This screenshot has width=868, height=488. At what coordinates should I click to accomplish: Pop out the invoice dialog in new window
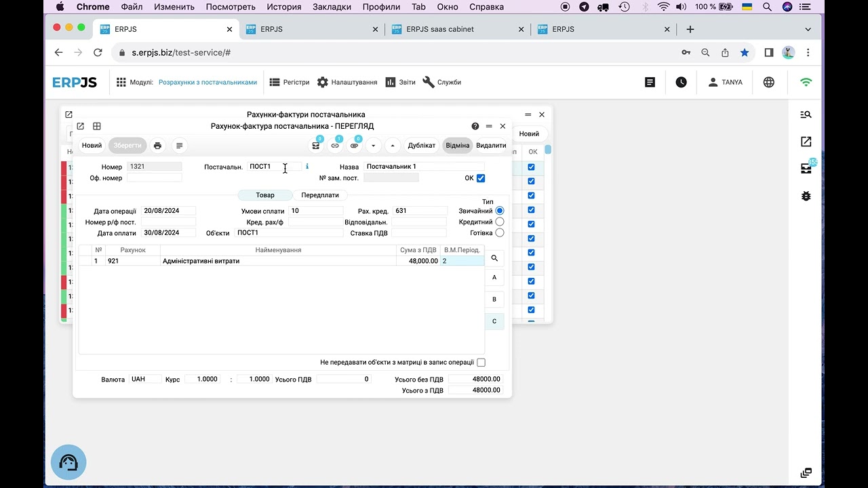(81, 126)
